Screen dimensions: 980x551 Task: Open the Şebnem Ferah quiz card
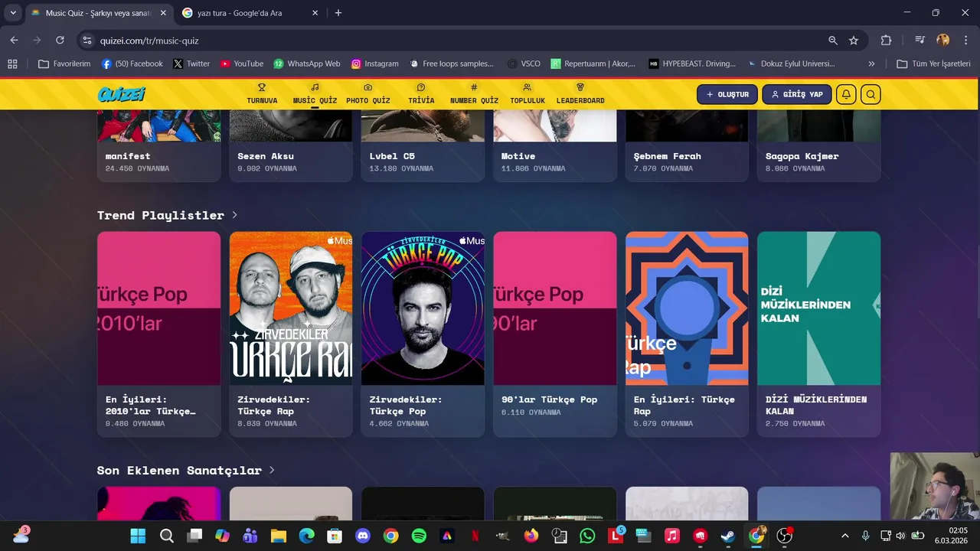[687, 145]
